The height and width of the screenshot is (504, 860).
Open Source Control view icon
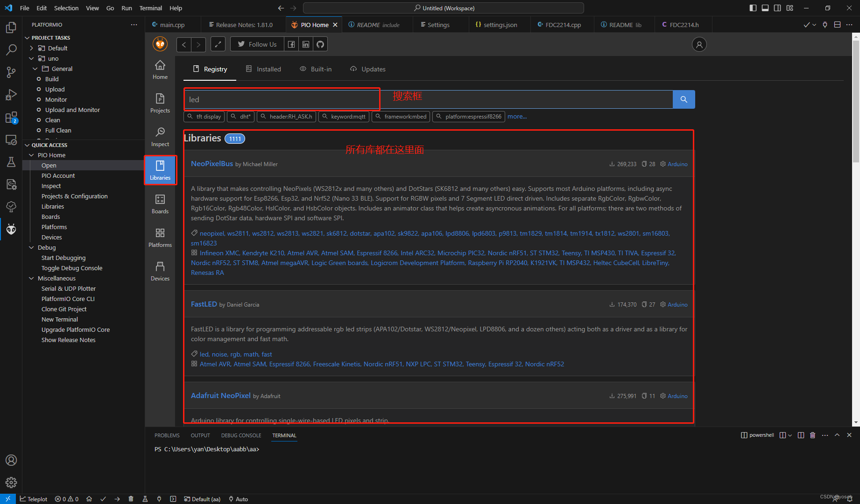tap(11, 72)
